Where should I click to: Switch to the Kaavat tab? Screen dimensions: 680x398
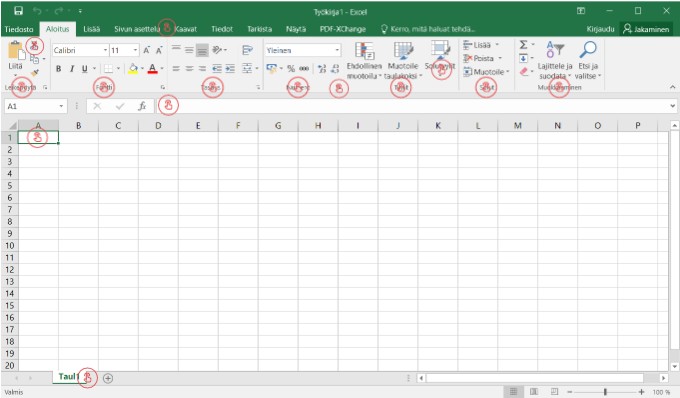(x=186, y=29)
